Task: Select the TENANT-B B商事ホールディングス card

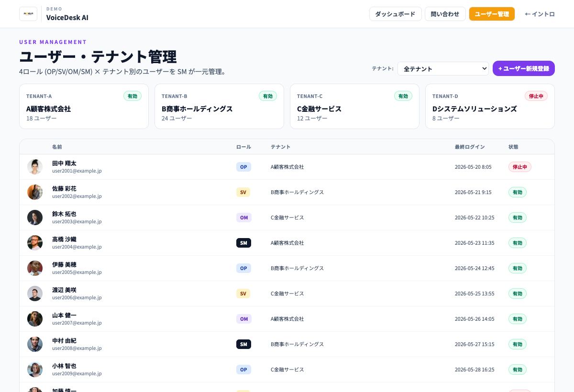Action: (219, 107)
